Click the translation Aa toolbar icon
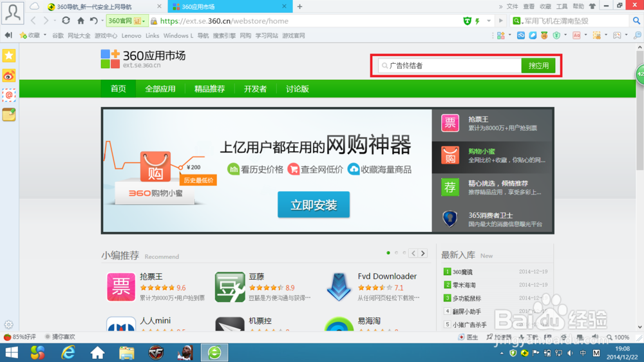Image resolution: width=644 pixels, height=362 pixels. click(x=576, y=35)
